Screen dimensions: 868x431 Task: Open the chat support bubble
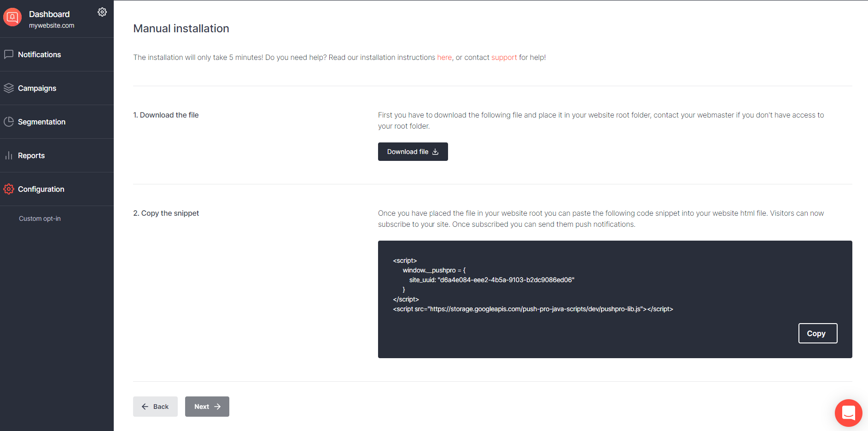pos(849,413)
